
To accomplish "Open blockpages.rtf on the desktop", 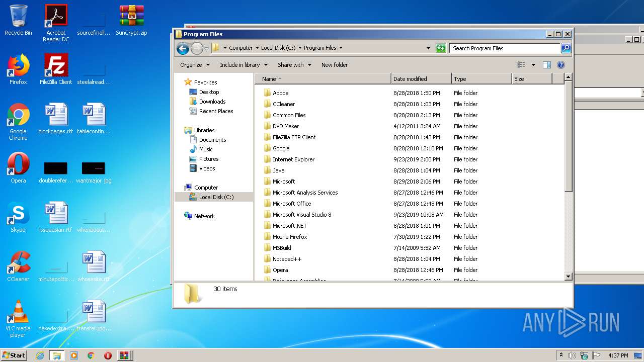I will click(56, 119).
